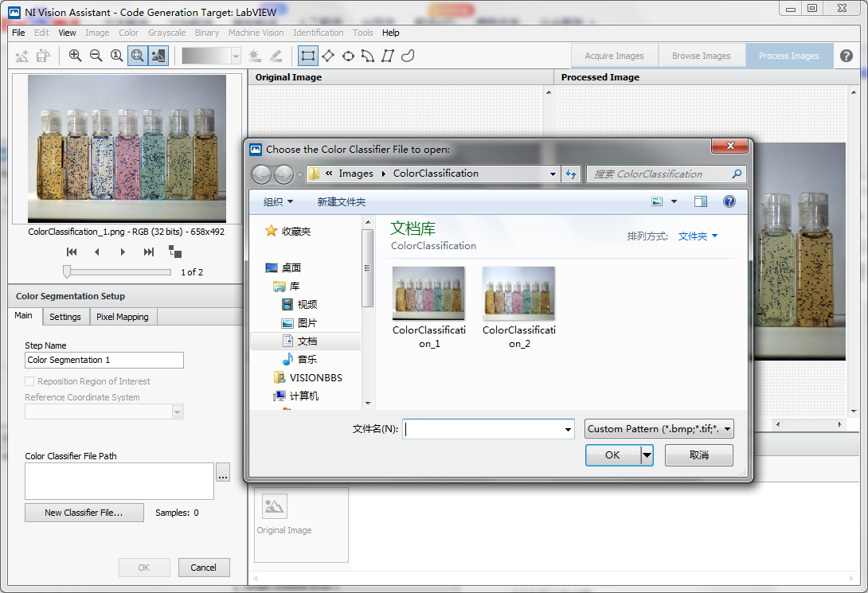The height and width of the screenshot is (593, 868).
Task: Open the 组织 organize dropdown menu
Action: click(x=278, y=201)
